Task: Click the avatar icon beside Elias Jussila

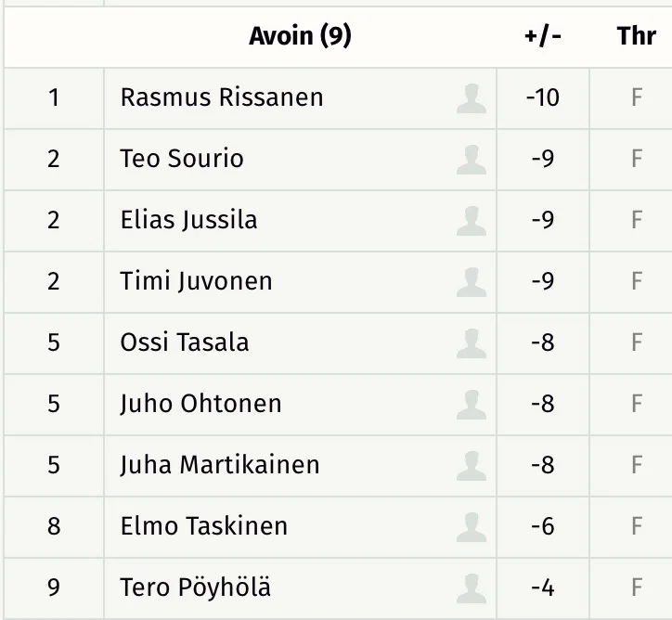Action: pyautogui.click(x=472, y=220)
